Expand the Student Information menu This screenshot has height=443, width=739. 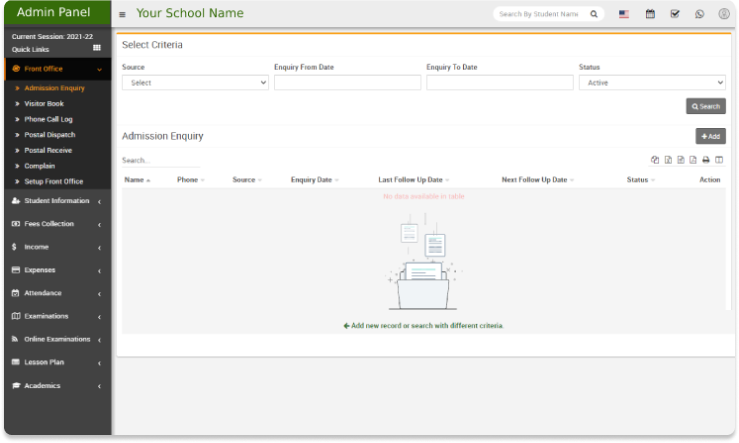56,201
